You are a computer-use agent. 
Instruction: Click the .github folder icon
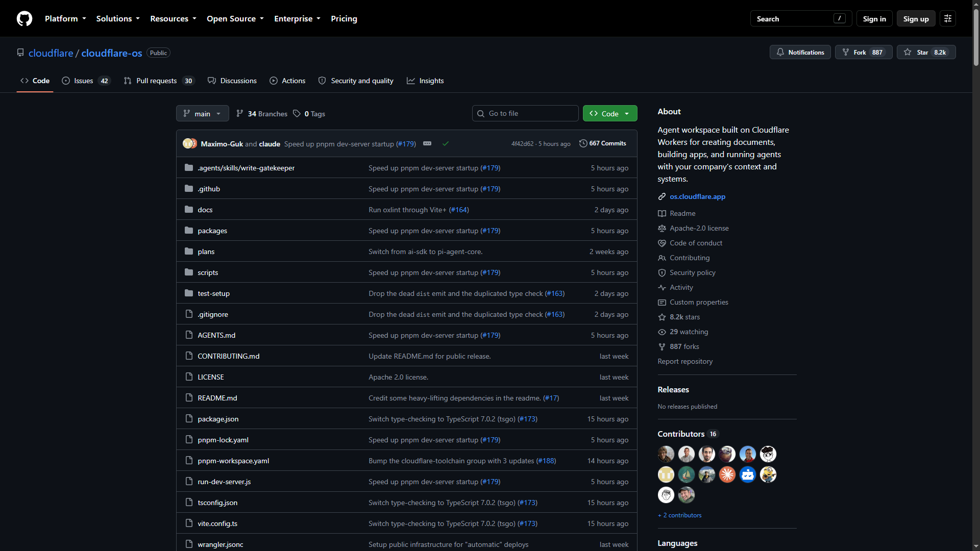pos(189,189)
